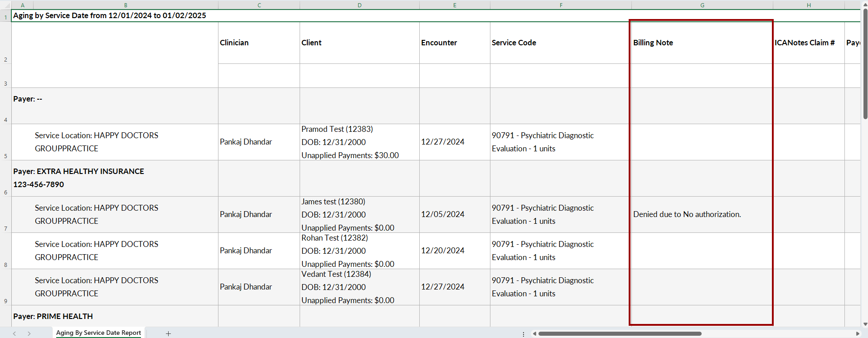Click the horizontal scrollbar left arrow

[534, 333]
